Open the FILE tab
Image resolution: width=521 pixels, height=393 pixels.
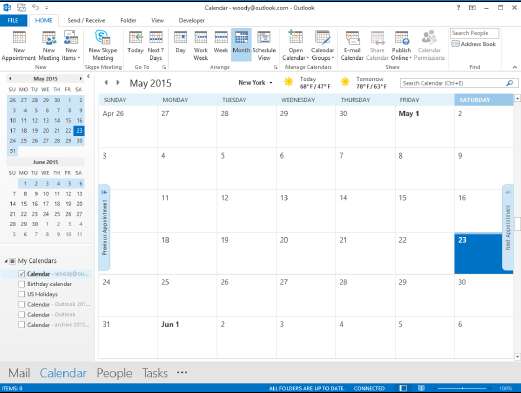(13, 20)
